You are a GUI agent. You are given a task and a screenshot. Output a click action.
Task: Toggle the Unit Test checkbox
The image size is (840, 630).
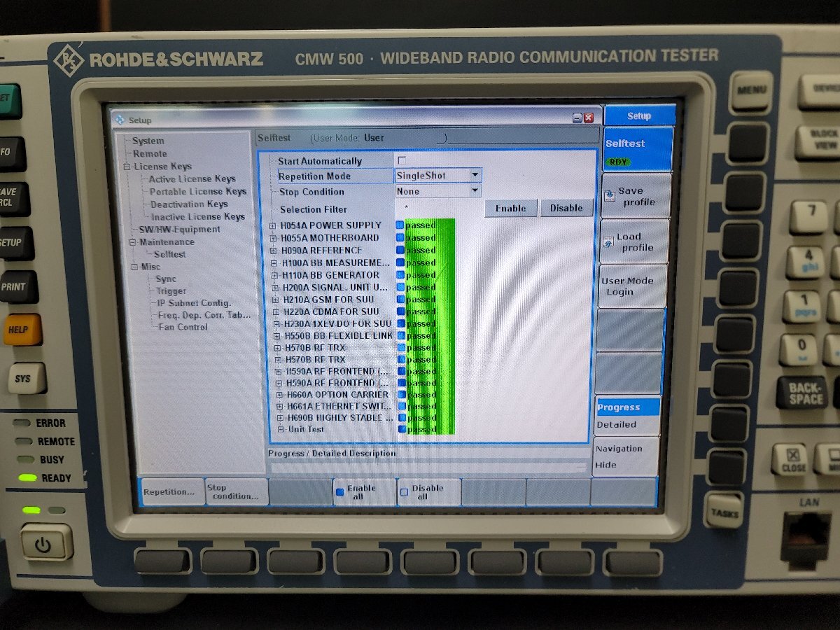coord(402,429)
